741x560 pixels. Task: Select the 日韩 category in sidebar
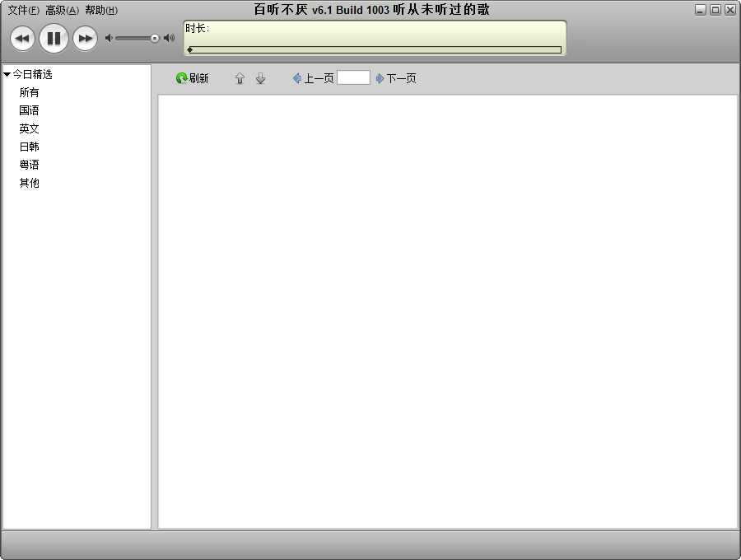pos(29,147)
